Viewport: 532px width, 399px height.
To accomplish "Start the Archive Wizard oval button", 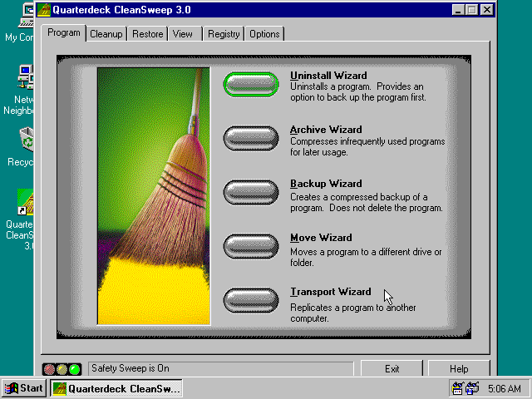I will [251, 138].
